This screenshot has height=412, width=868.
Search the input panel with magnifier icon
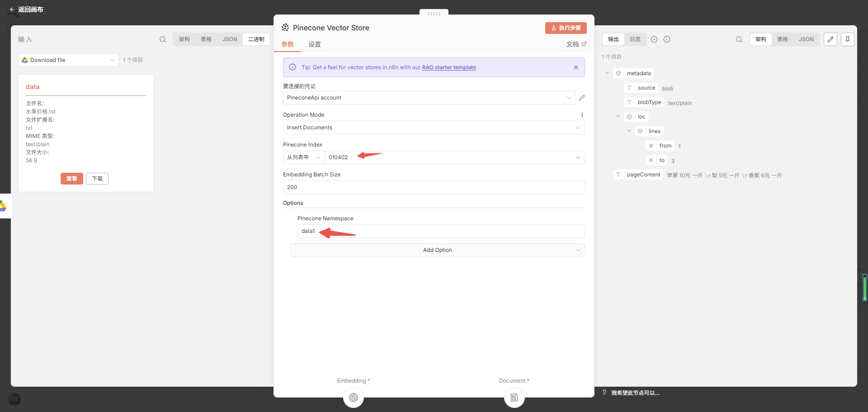coord(163,39)
